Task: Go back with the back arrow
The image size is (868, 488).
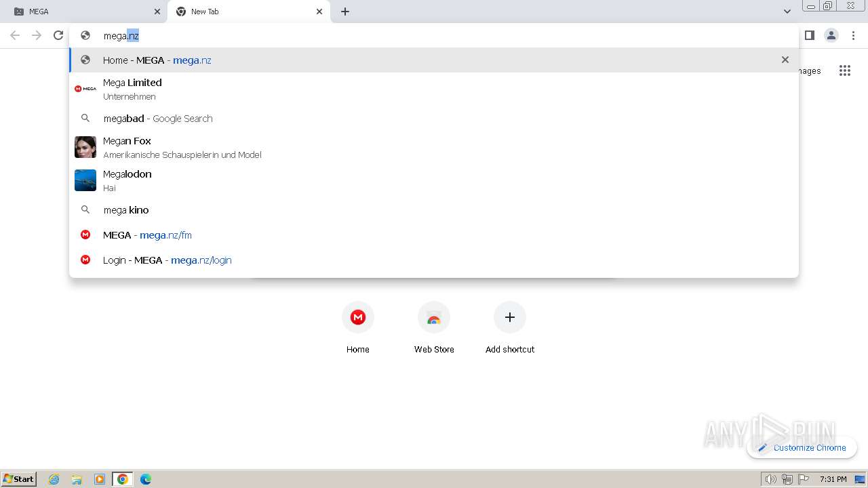Action: [15, 35]
